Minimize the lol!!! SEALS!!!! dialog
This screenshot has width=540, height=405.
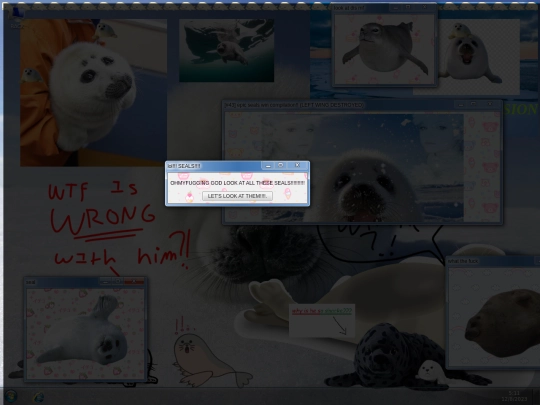[x=268, y=166]
